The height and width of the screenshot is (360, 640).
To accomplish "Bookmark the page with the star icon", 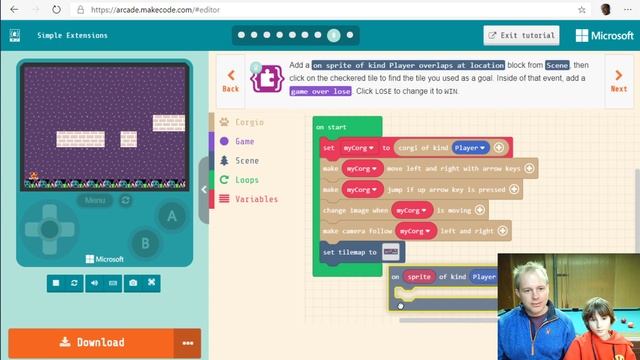I will 582,10.
